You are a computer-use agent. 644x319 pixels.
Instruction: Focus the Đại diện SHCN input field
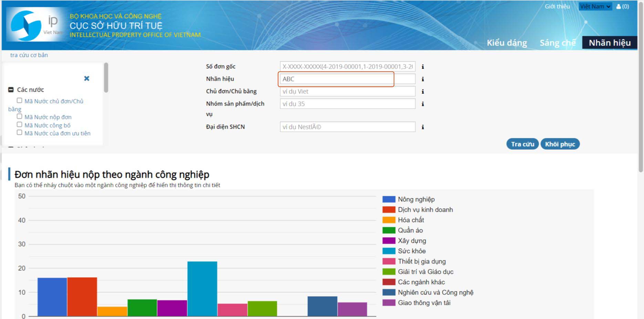coord(347,127)
